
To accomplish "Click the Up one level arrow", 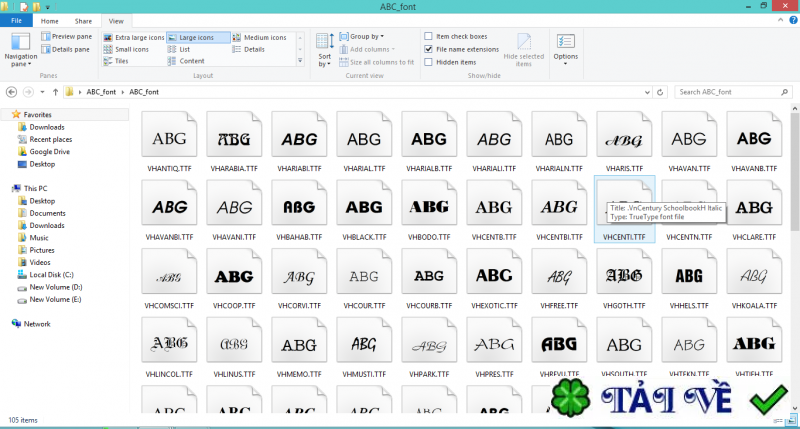I will click(x=55, y=92).
